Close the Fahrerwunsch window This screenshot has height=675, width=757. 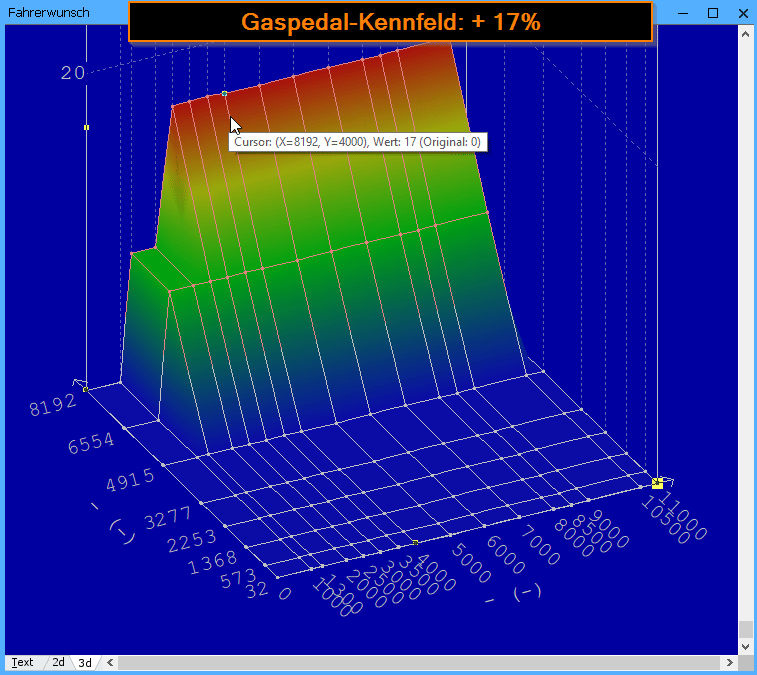click(x=741, y=13)
